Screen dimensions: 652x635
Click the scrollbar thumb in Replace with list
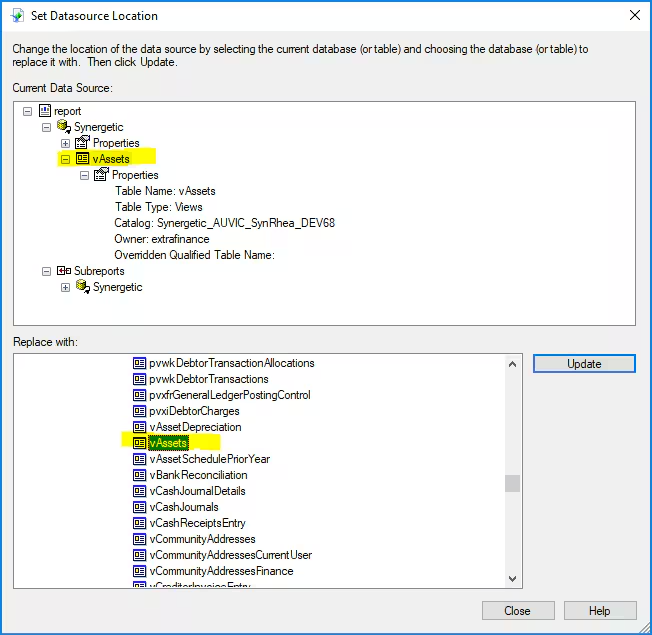click(512, 483)
